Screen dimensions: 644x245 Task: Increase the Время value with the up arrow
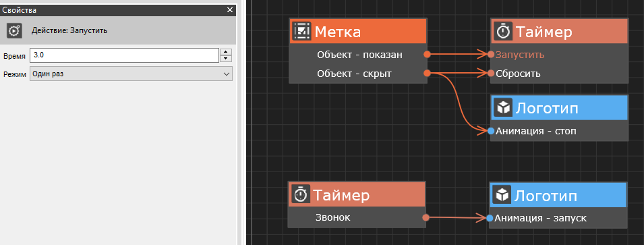pos(226,52)
